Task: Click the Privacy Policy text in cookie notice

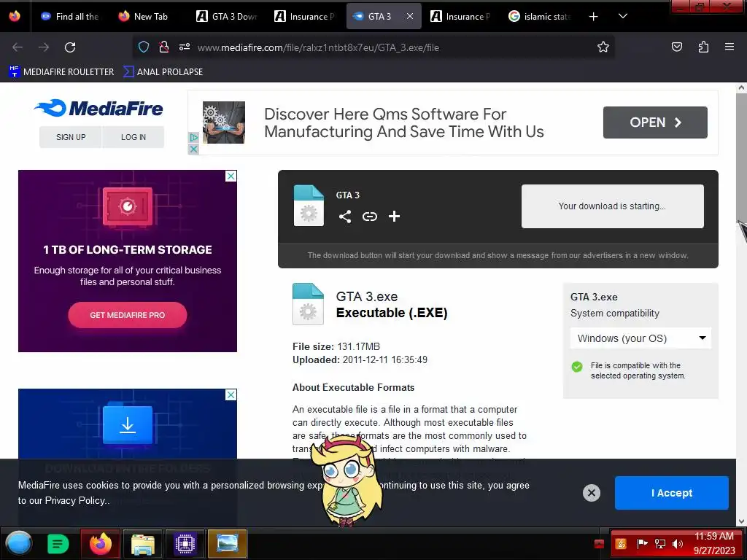Action: [75, 500]
